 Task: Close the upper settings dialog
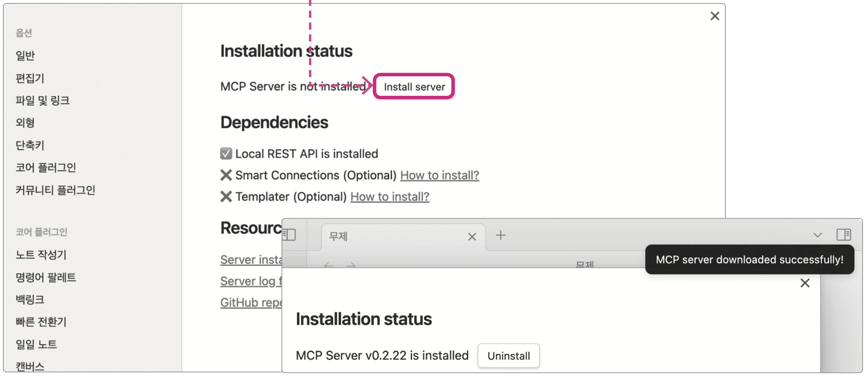(715, 16)
